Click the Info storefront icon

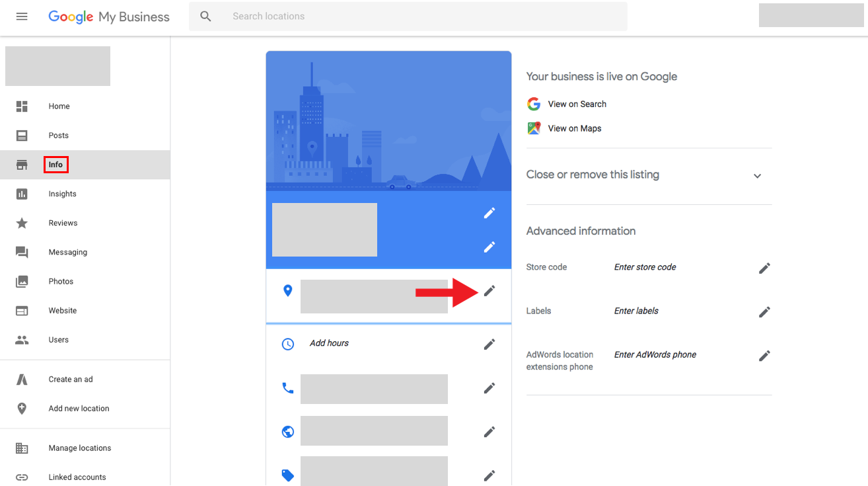pos(22,165)
